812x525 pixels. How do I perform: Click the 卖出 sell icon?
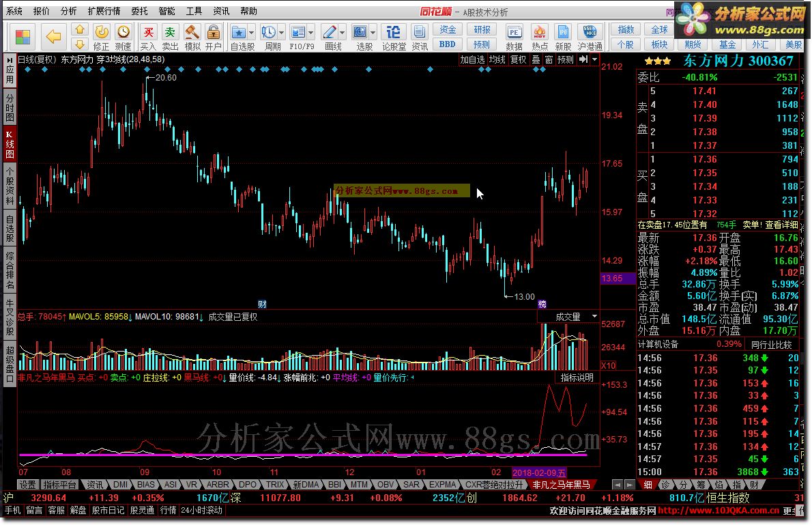[170, 38]
